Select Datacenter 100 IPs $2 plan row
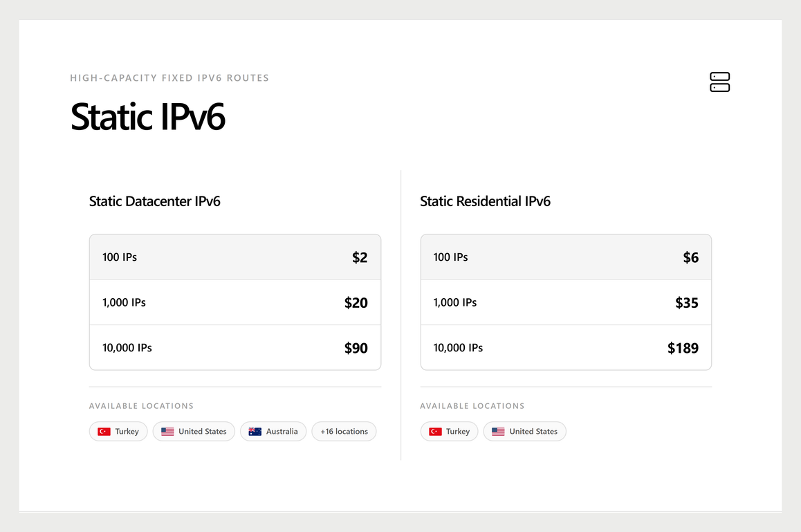The height and width of the screenshot is (532, 801). [235, 257]
